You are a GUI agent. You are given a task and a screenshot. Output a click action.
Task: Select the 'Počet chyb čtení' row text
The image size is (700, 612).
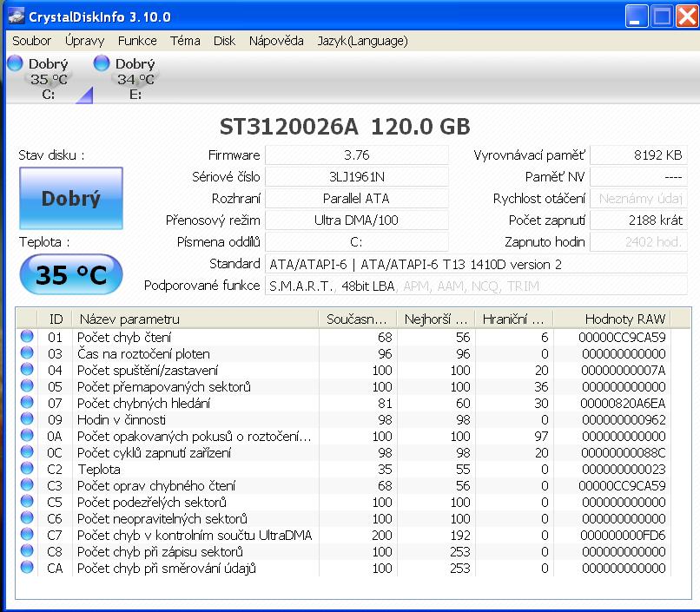click(124, 337)
